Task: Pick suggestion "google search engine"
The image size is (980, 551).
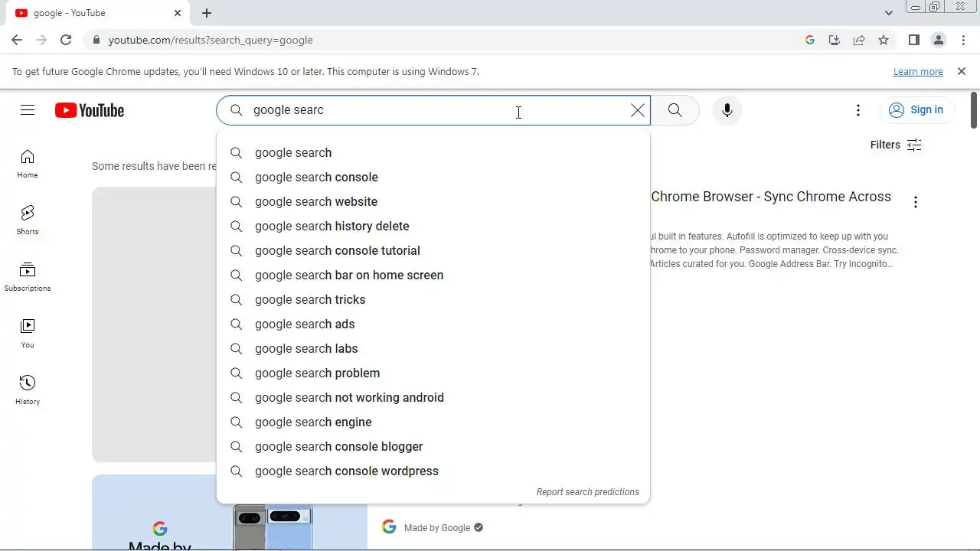Action: pos(433,422)
